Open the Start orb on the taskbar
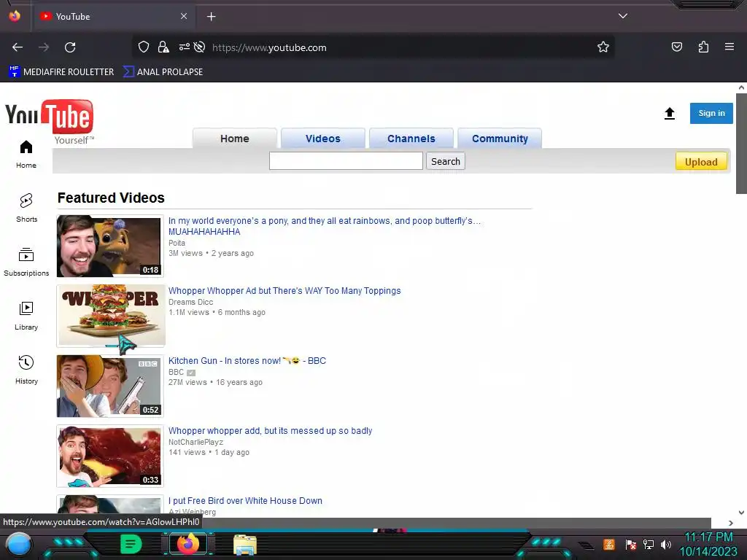 coord(19,544)
